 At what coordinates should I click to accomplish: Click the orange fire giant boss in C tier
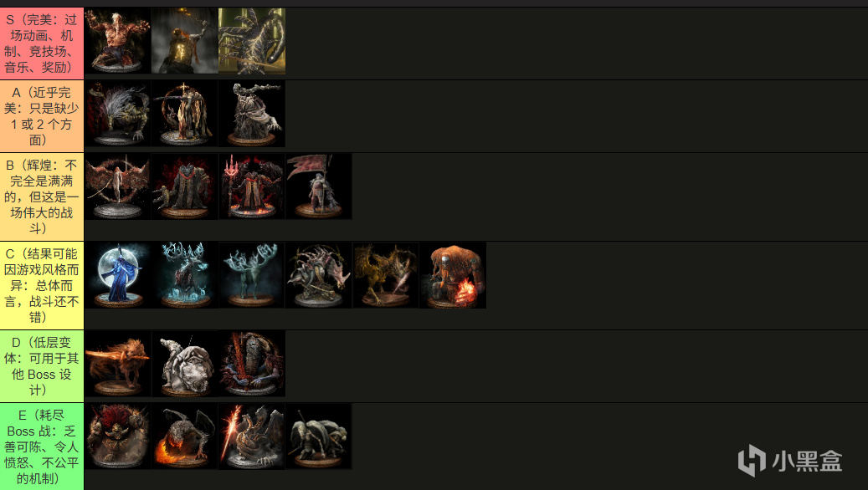pos(453,275)
